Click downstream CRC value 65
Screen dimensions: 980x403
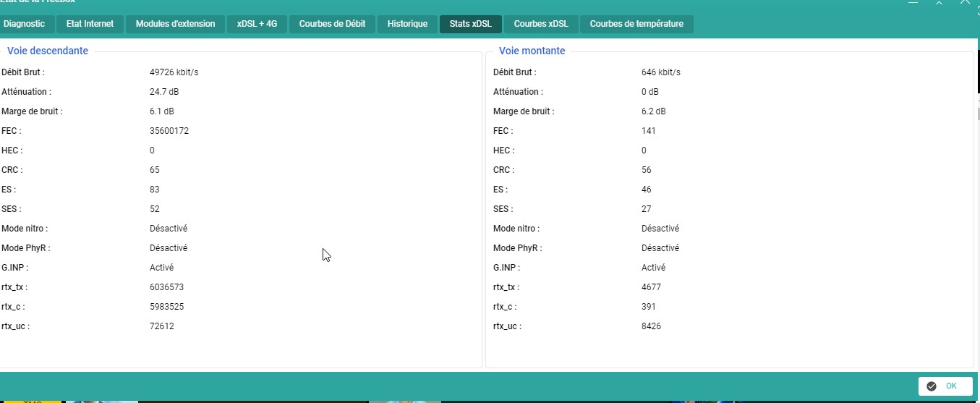(x=154, y=170)
